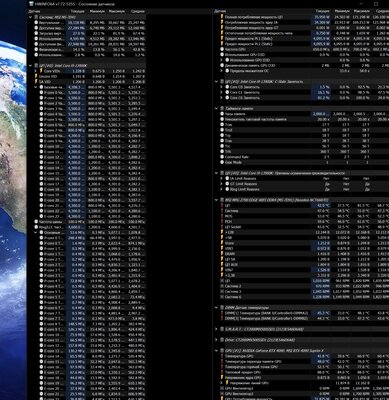Click the thermometer icon next to PCH
This screenshot has width=389, height=400.
point(222,221)
